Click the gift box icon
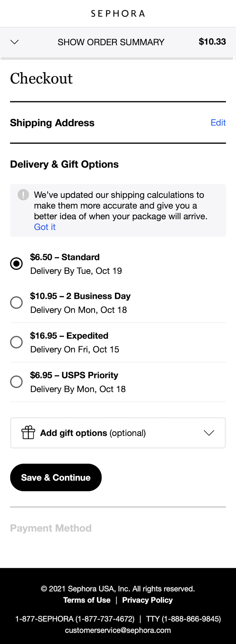This screenshot has height=644, width=236. pos(28,433)
